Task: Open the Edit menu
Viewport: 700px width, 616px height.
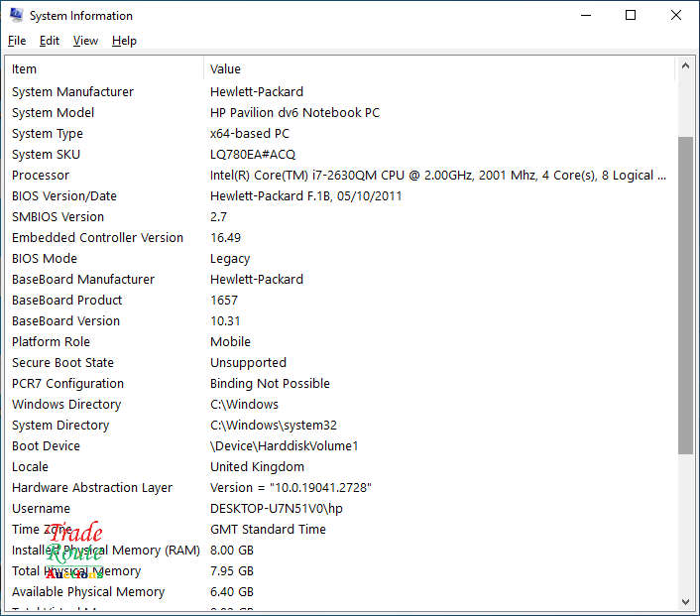Action: (x=50, y=41)
